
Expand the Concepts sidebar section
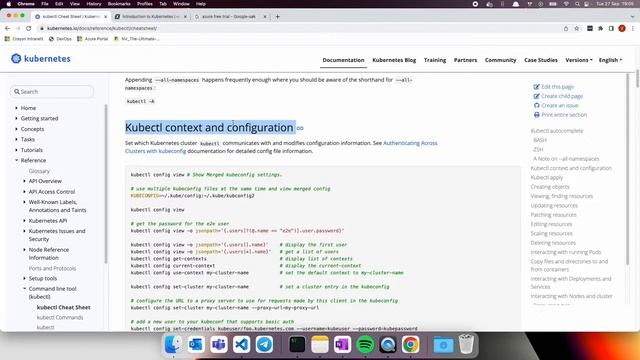(16, 129)
